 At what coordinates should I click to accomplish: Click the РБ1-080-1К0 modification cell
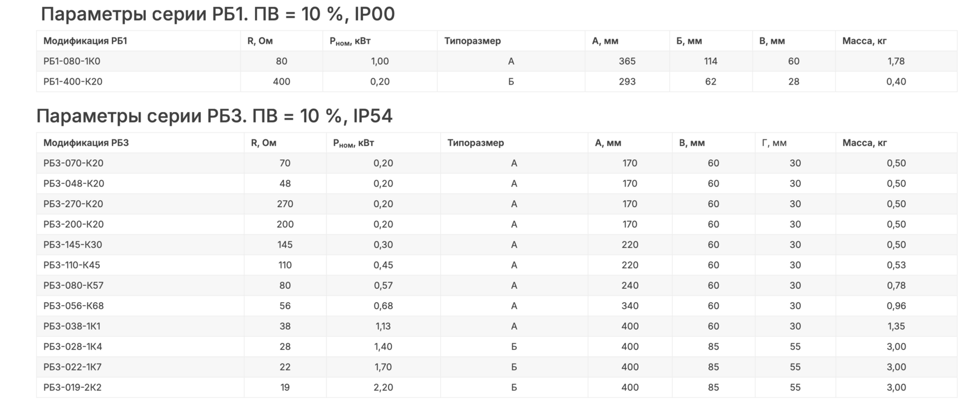pyautogui.click(x=72, y=61)
